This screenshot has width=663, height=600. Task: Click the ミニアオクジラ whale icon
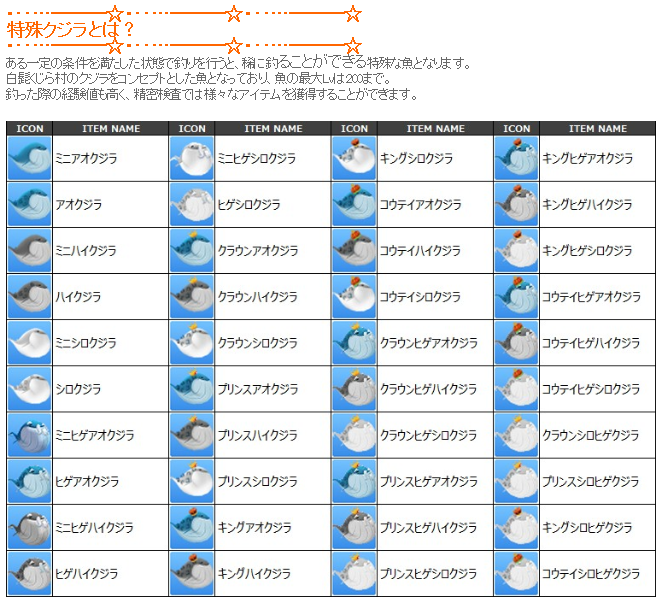29,158
